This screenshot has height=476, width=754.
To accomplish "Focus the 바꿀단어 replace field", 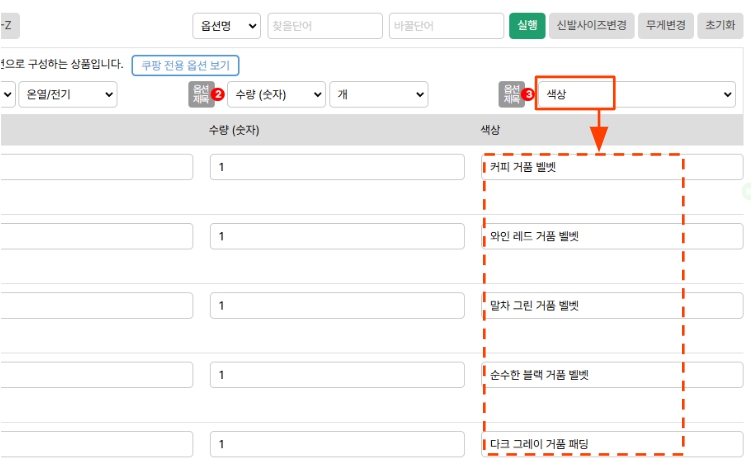I will click(x=446, y=26).
